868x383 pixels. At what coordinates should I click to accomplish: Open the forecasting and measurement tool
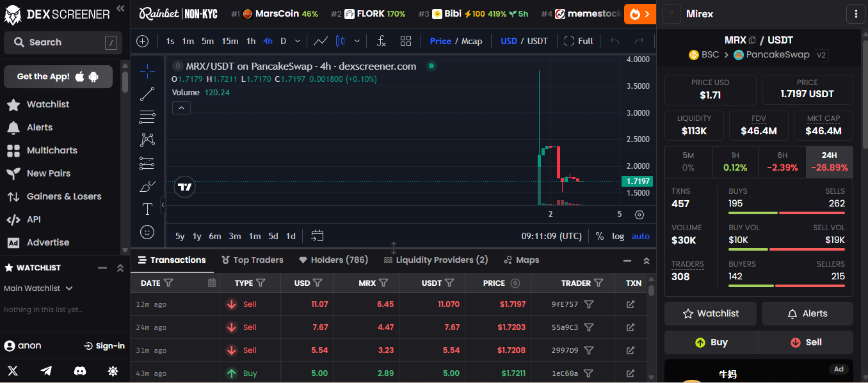tap(147, 163)
